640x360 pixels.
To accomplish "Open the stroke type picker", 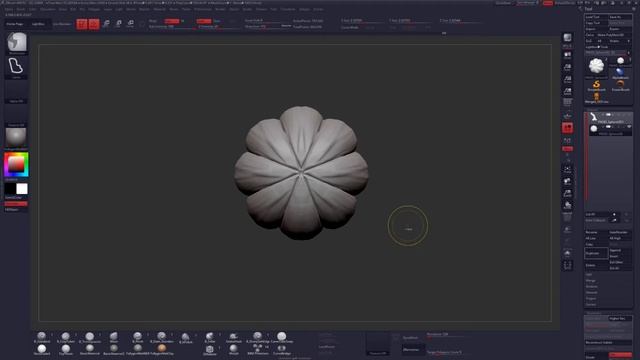I will (x=16, y=67).
